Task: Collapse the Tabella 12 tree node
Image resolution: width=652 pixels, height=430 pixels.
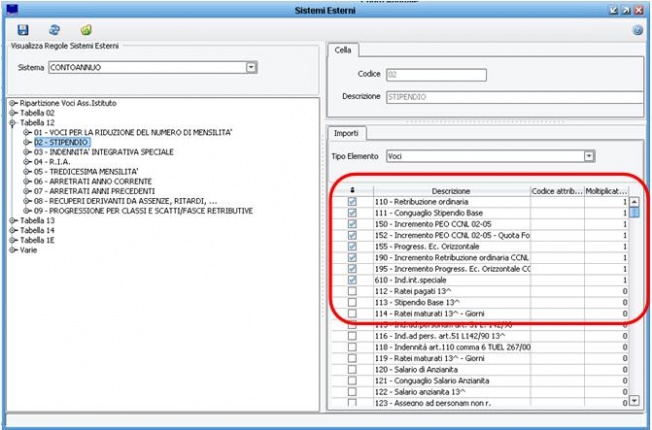Action: (13, 123)
